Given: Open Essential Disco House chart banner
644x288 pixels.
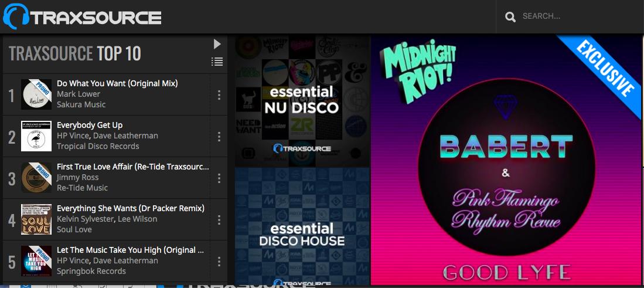Looking at the screenshot, I should 302,226.
